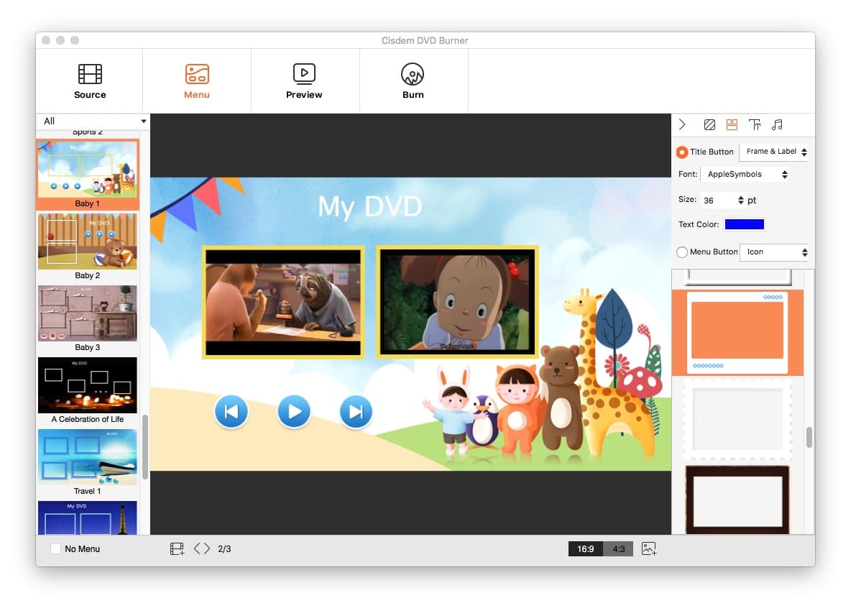Open the background Music panel
This screenshot has width=856, height=616.
point(777,124)
